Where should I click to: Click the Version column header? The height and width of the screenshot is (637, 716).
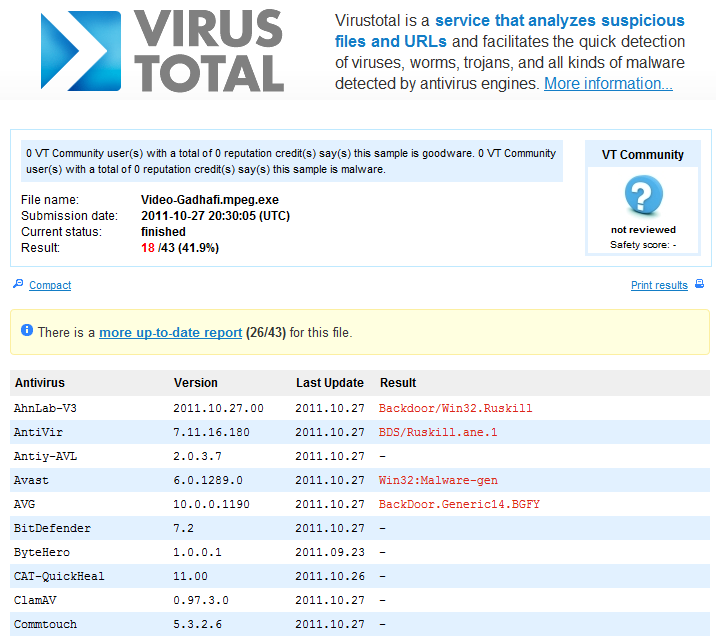(x=195, y=383)
